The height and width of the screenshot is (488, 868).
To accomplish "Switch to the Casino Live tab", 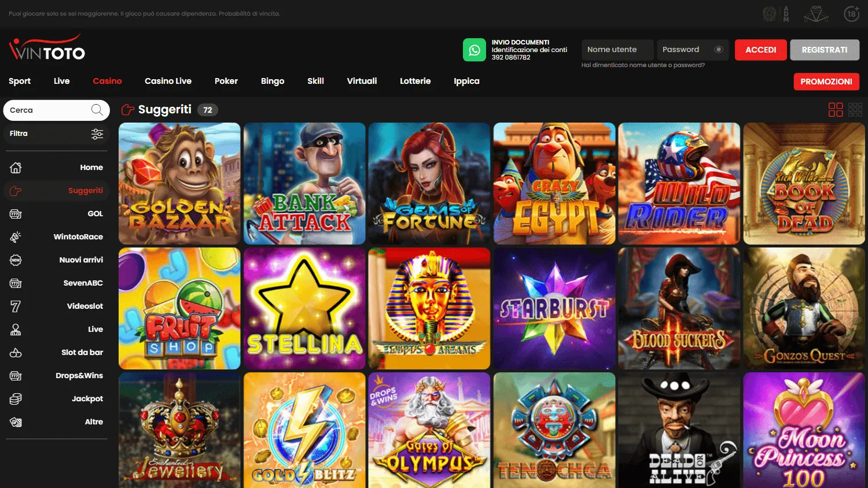I will click(168, 81).
